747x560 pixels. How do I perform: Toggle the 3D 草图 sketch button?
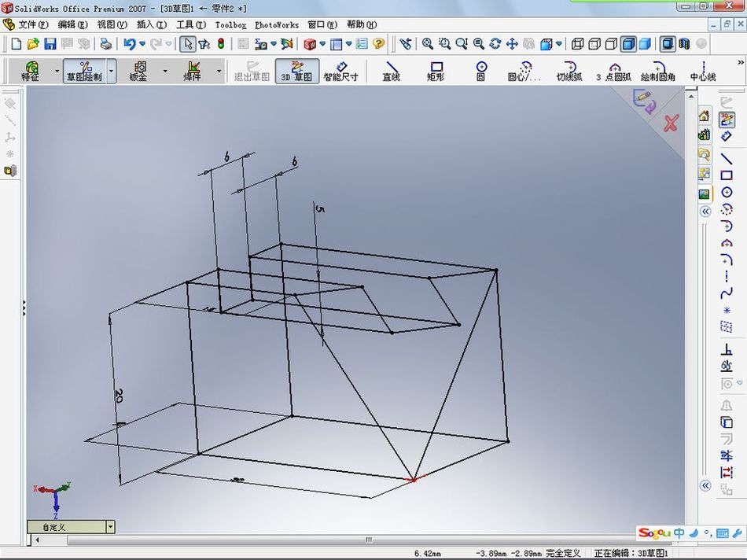(x=296, y=71)
